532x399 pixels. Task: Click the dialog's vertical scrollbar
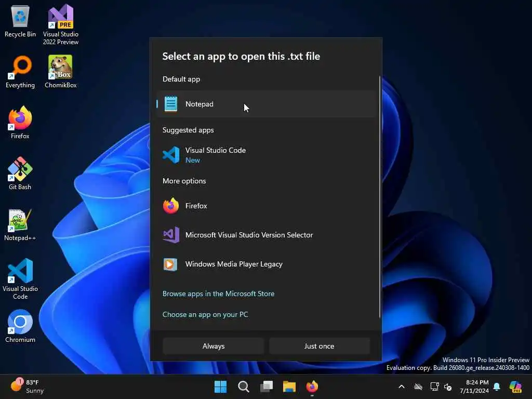point(380,197)
